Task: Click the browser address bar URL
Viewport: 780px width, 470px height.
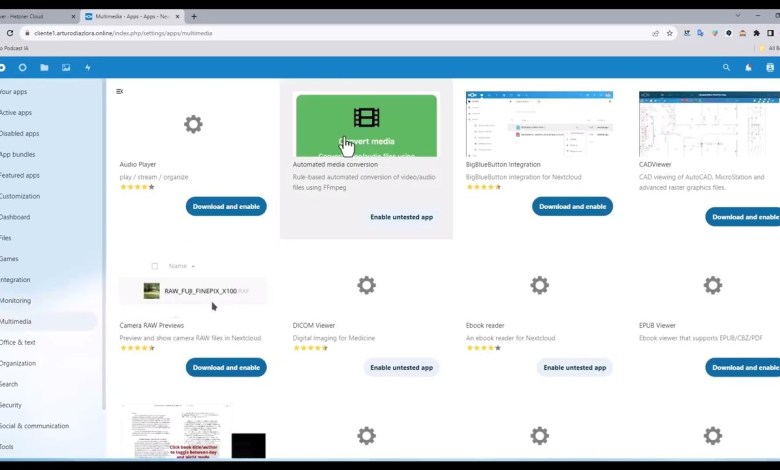Action: [123, 33]
